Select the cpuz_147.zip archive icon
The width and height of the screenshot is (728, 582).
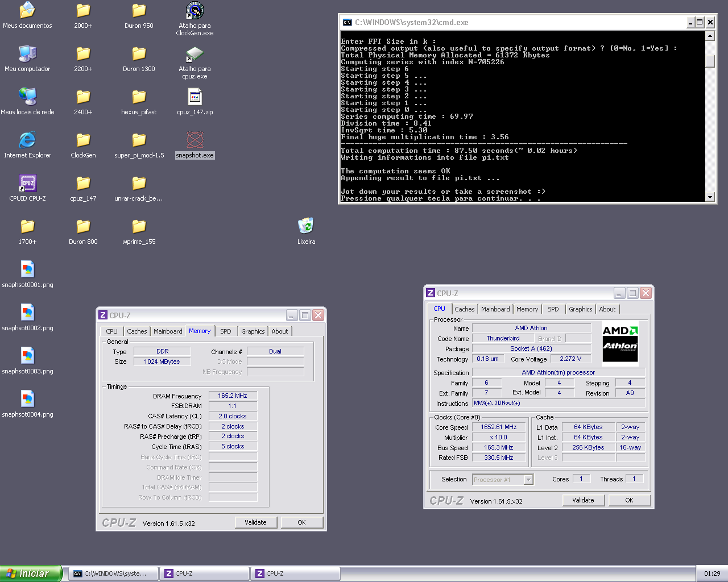[x=195, y=102]
